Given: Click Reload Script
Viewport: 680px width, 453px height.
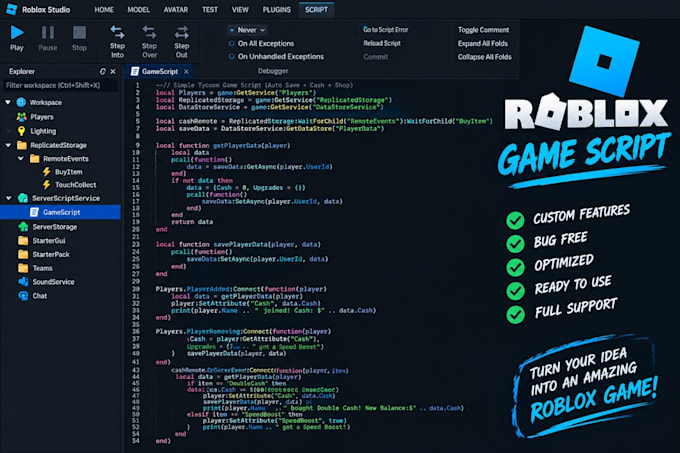Looking at the screenshot, I should tap(382, 43).
